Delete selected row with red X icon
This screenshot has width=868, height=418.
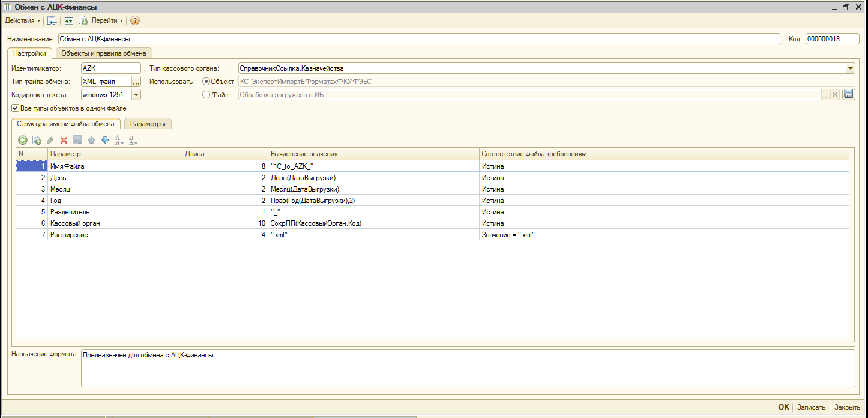pyautogui.click(x=64, y=140)
